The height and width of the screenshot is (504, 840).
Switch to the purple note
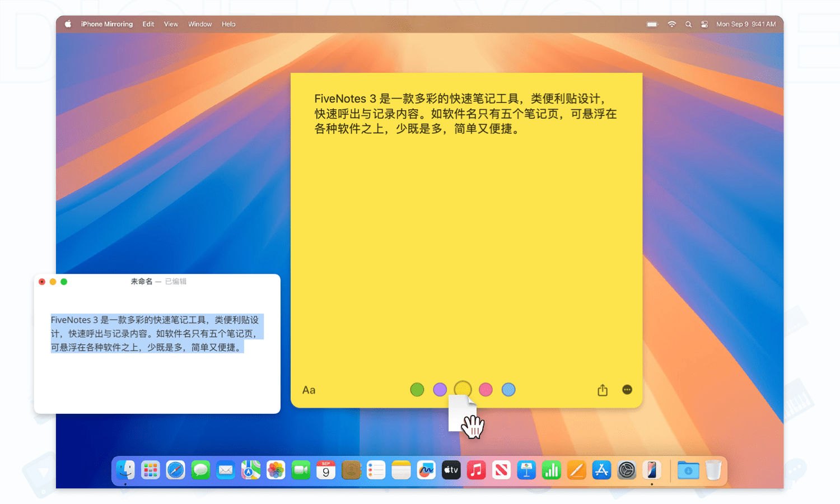coord(440,390)
